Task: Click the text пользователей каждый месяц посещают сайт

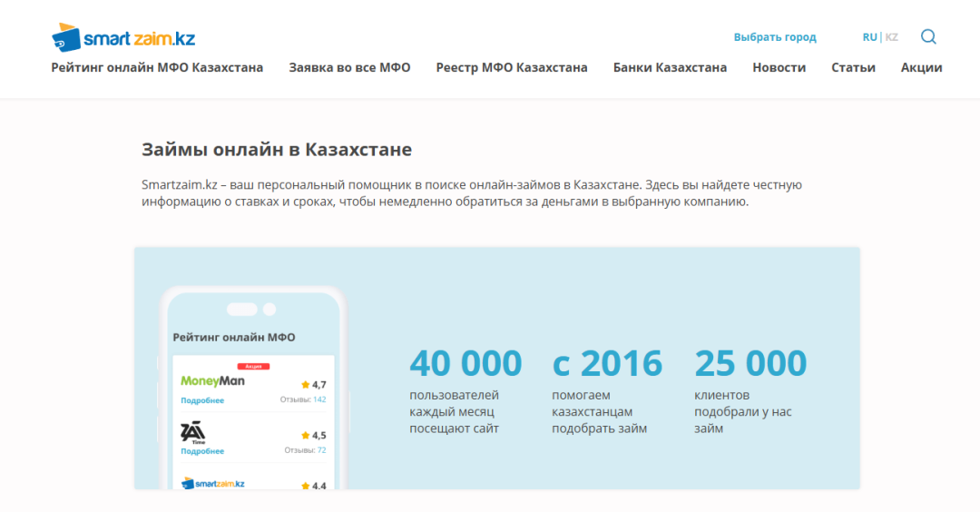Action: point(455,412)
